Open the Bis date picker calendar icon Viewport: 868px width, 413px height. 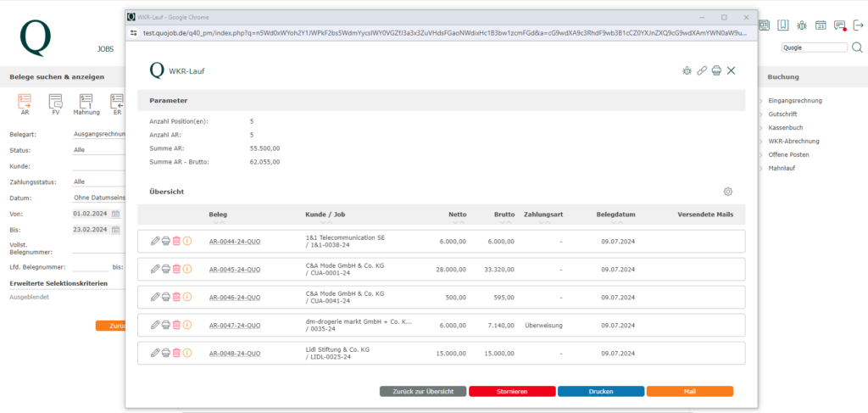point(115,230)
